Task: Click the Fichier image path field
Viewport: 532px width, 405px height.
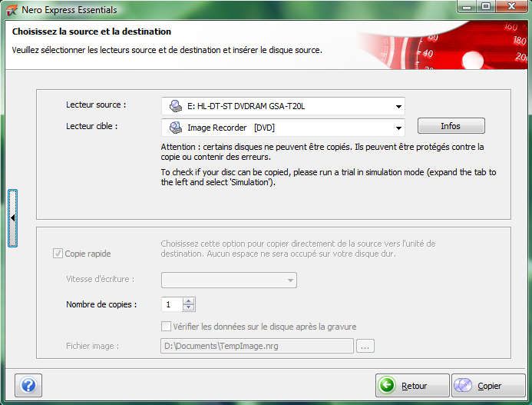Action: point(257,346)
